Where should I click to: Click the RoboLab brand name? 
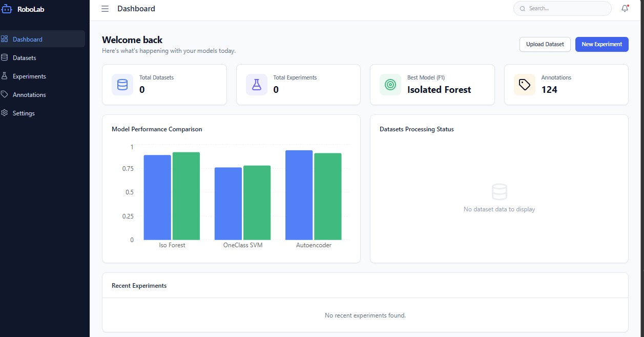click(x=30, y=8)
